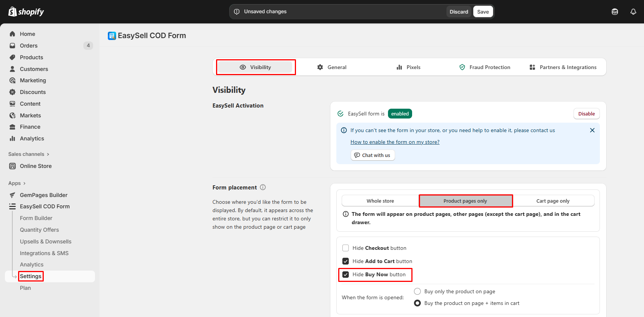Screen dimensions: 644x317
Task: Disable the EasySell form
Action: click(x=586, y=114)
